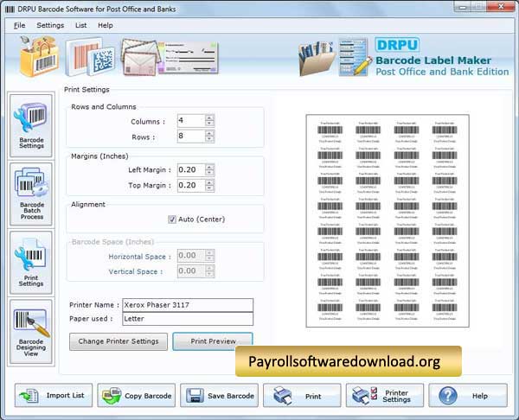Increase the Columns value
The height and width of the screenshot is (420, 519).
209,118
